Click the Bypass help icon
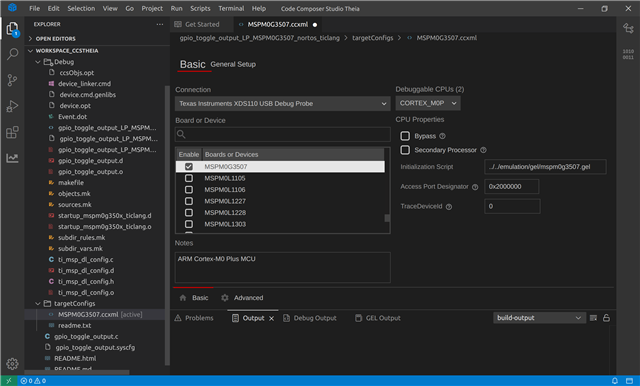Image resolution: width=640 pixels, height=386 pixels. coord(442,136)
